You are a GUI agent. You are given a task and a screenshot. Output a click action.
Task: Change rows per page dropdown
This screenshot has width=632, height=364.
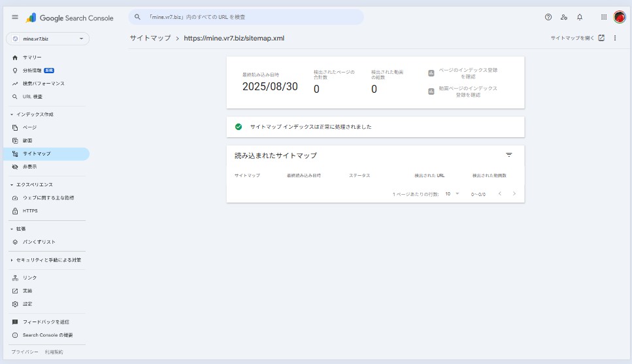click(x=452, y=194)
